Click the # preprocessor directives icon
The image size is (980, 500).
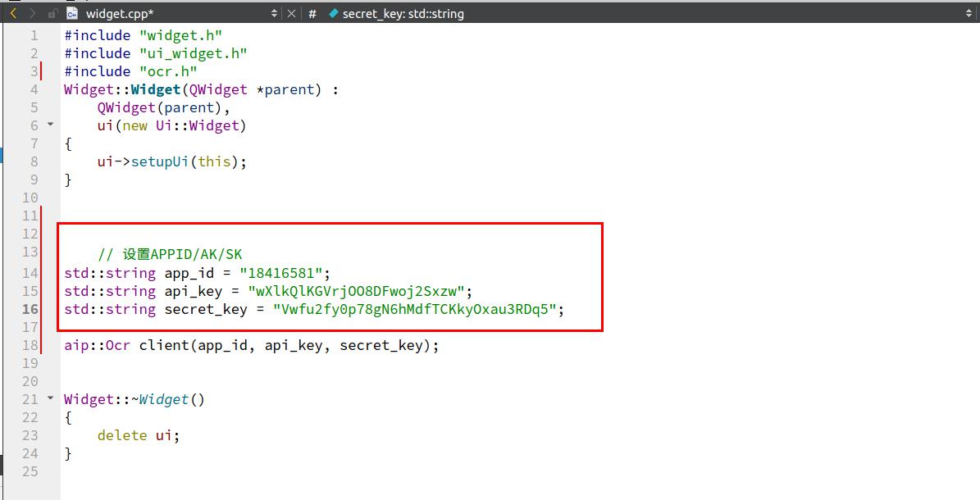[x=312, y=14]
